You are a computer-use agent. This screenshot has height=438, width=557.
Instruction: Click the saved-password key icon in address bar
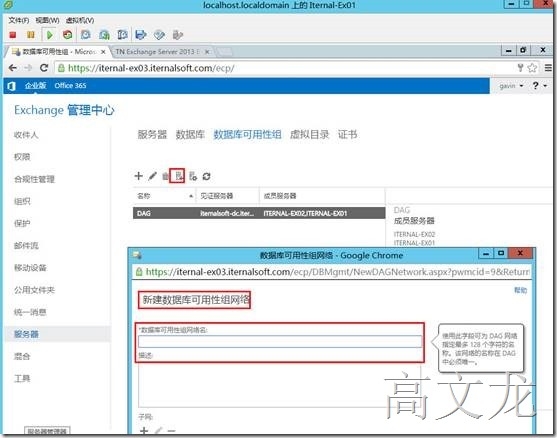click(x=520, y=68)
